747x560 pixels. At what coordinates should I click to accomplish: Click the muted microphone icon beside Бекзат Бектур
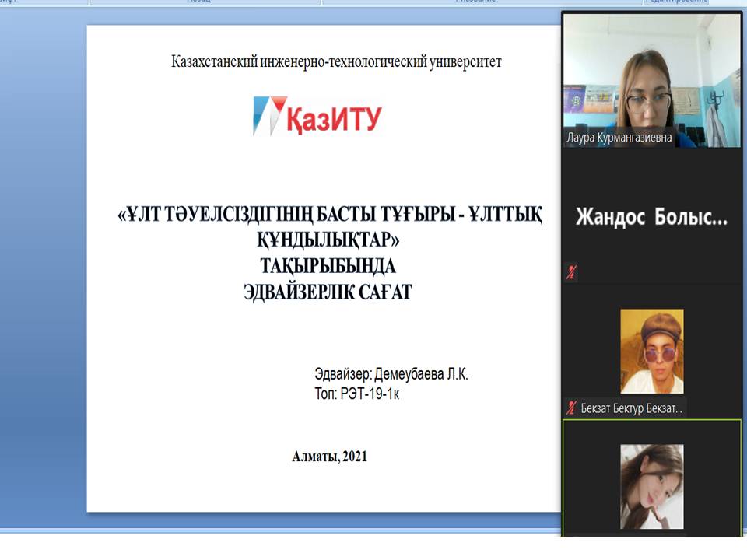click(x=572, y=408)
